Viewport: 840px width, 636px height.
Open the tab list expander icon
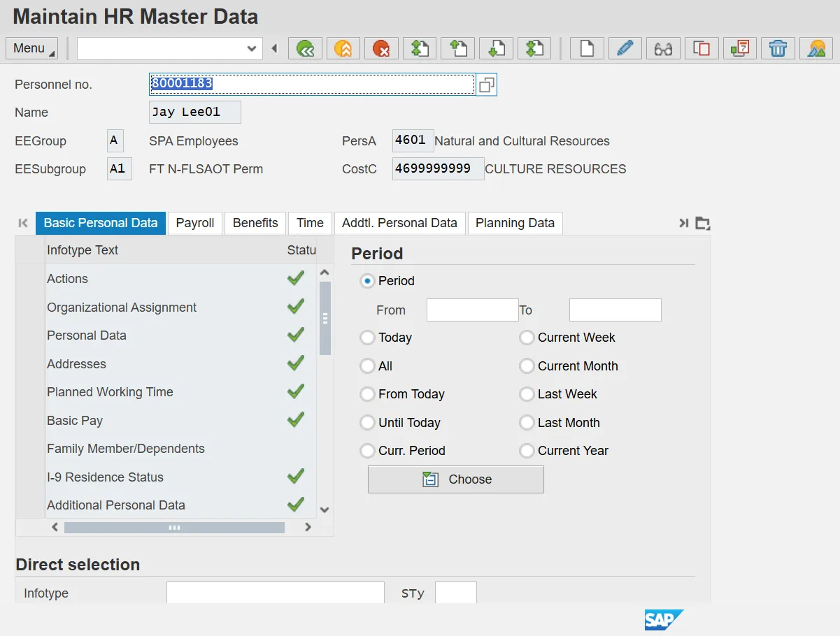703,224
